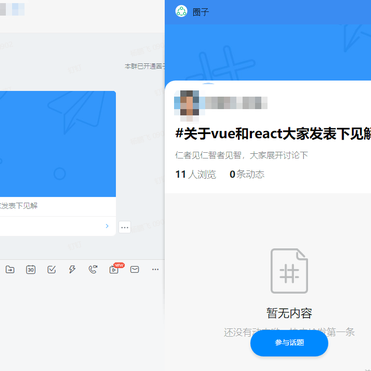
Task: Click the blurred author name
Action: coord(236,103)
